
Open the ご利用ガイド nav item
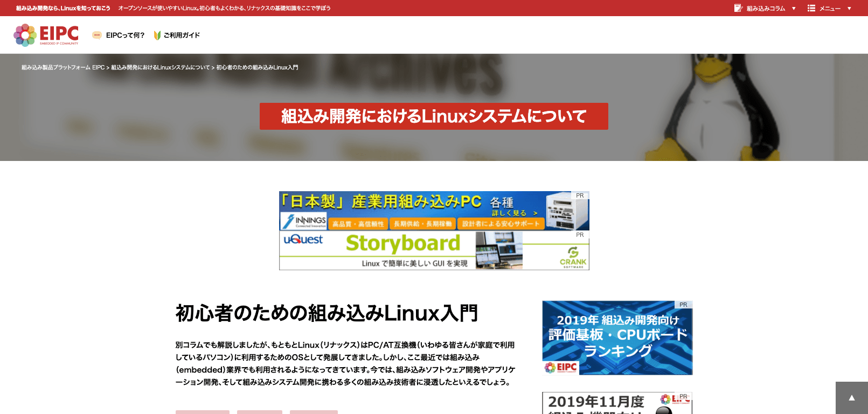coord(182,36)
